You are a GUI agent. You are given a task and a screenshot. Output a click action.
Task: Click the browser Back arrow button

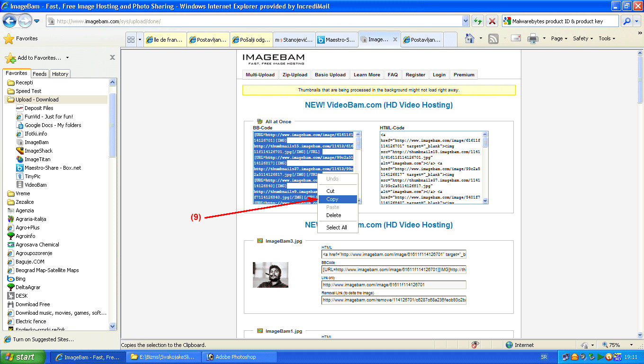(x=10, y=21)
